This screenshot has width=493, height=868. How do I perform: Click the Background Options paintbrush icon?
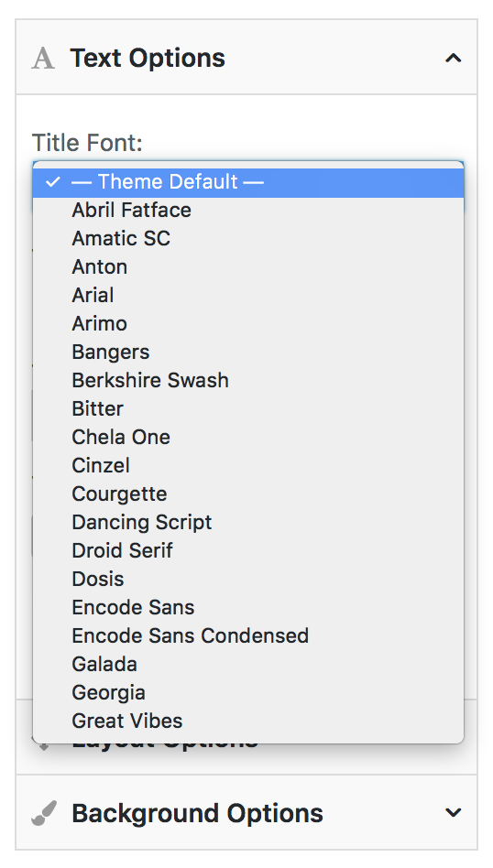(x=44, y=813)
